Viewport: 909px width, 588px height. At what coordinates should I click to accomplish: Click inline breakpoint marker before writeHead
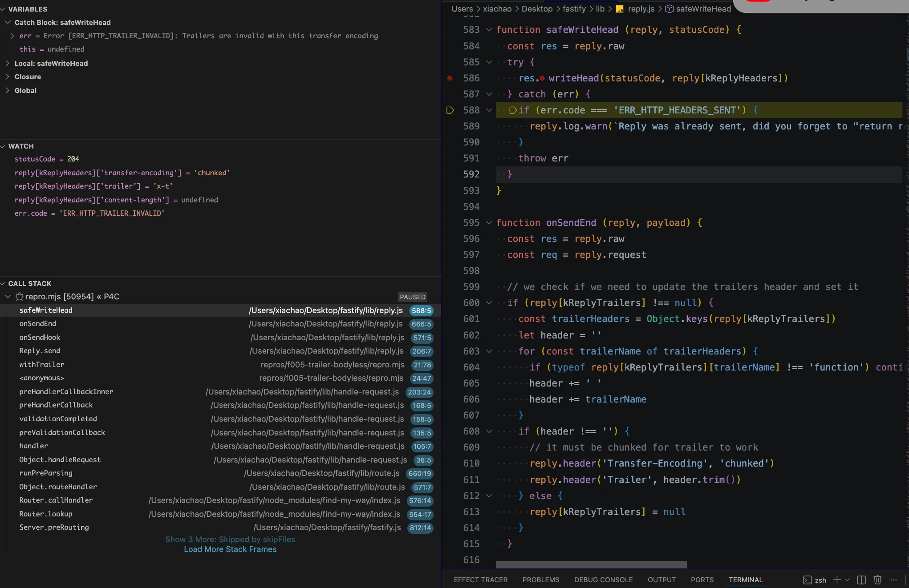pos(542,78)
